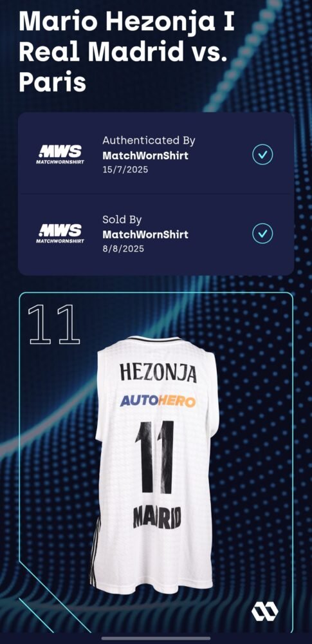The width and height of the screenshot is (312, 644).
Task: Tap MatchWornShirt name under Authenticated By
Action: coord(145,156)
